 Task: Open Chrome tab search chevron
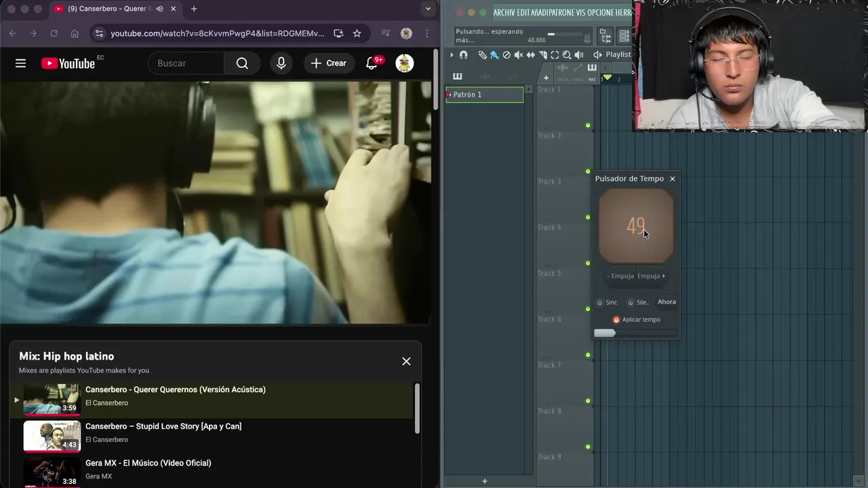coord(428,9)
